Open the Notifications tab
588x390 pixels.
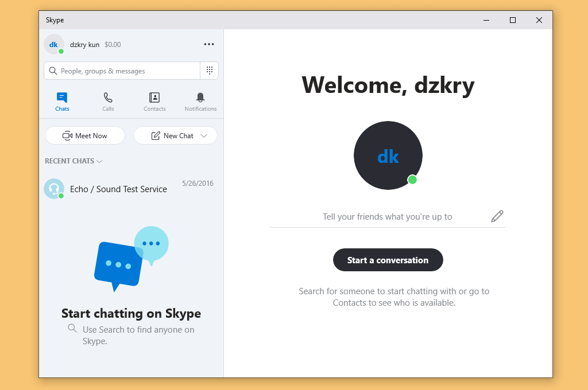[200, 102]
